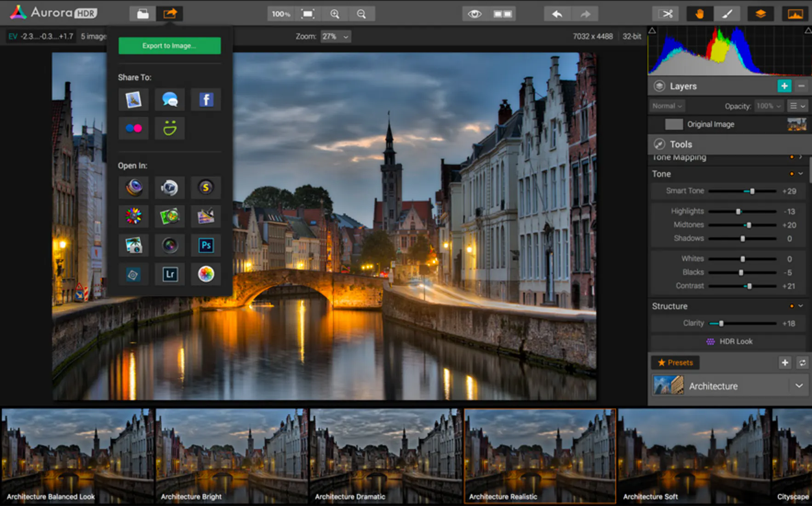812x506 pixels.
Task: Click the Highlights slider
Action: point(743,211)
